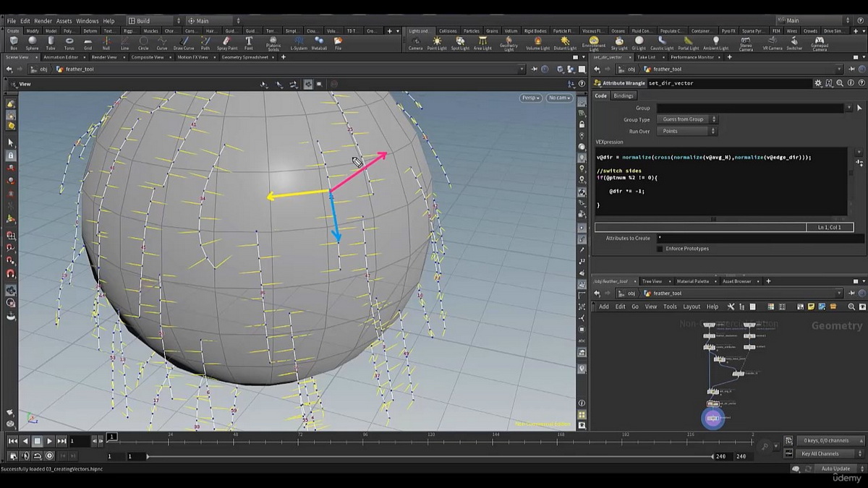Add a Volume Light
Viewport: 868px width, 488px height.
(x=537, y=43)
